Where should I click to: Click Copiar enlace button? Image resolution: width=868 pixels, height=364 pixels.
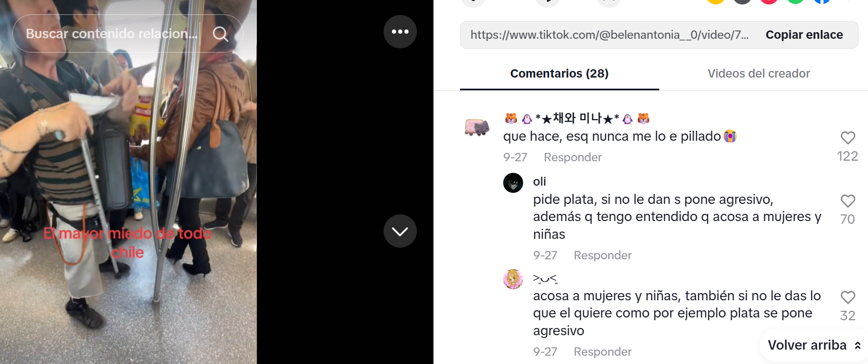[804, 35]
